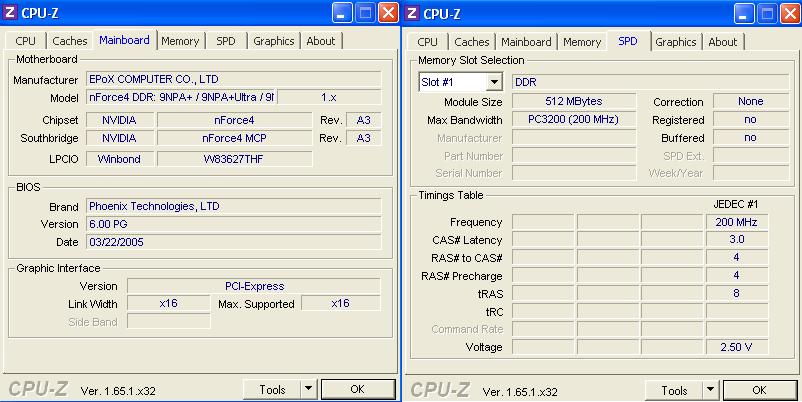Open About tab in right CPU-Z window
Image resolution: width=802 pixels, height=402 pixels.
click(723, 42)
